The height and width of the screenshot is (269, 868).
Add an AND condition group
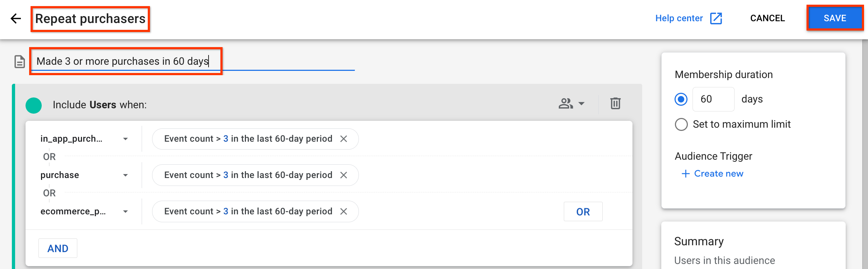(58, 248)
